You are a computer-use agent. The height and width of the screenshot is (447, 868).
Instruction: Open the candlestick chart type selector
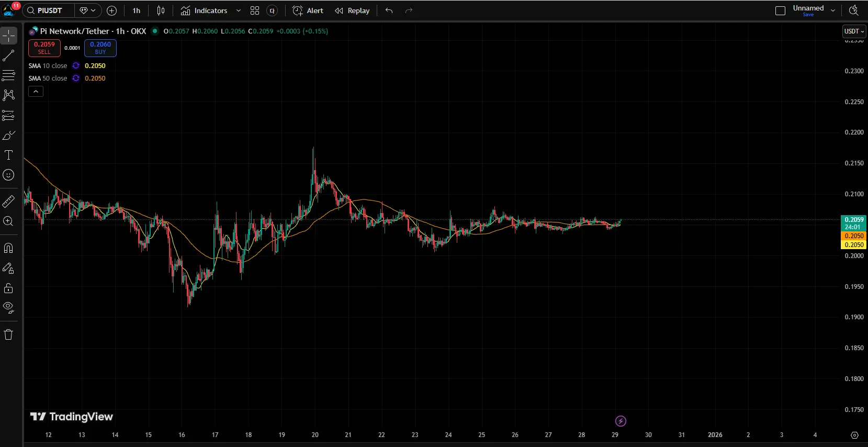[x=161, y=10]
